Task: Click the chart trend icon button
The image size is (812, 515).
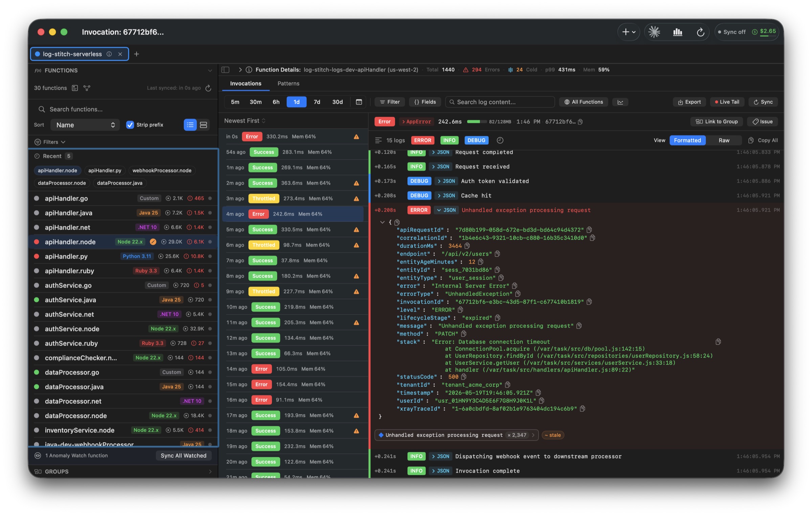Action: tap(620, 102)
